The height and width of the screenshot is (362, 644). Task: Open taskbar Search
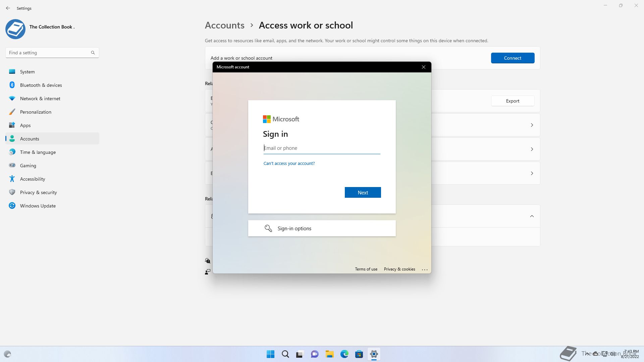coord(285,354)
